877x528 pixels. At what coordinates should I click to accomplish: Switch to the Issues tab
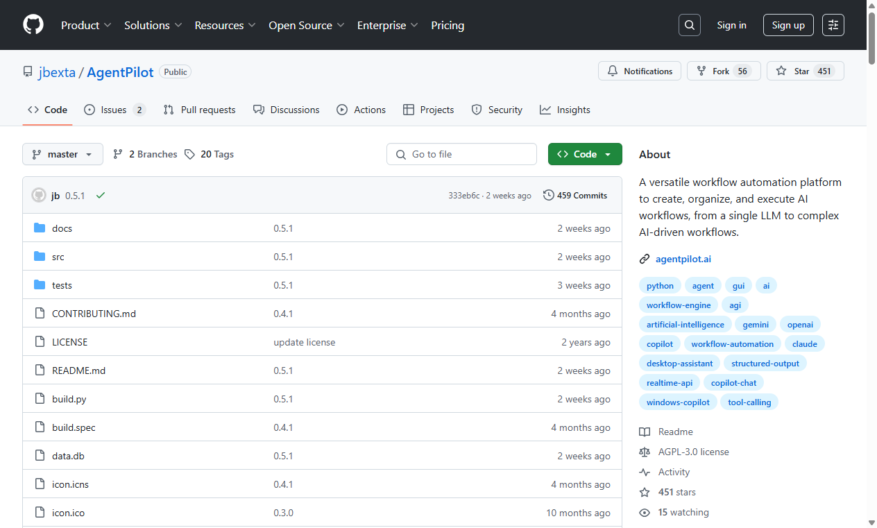pyautogui.click(x=114, y=110)
